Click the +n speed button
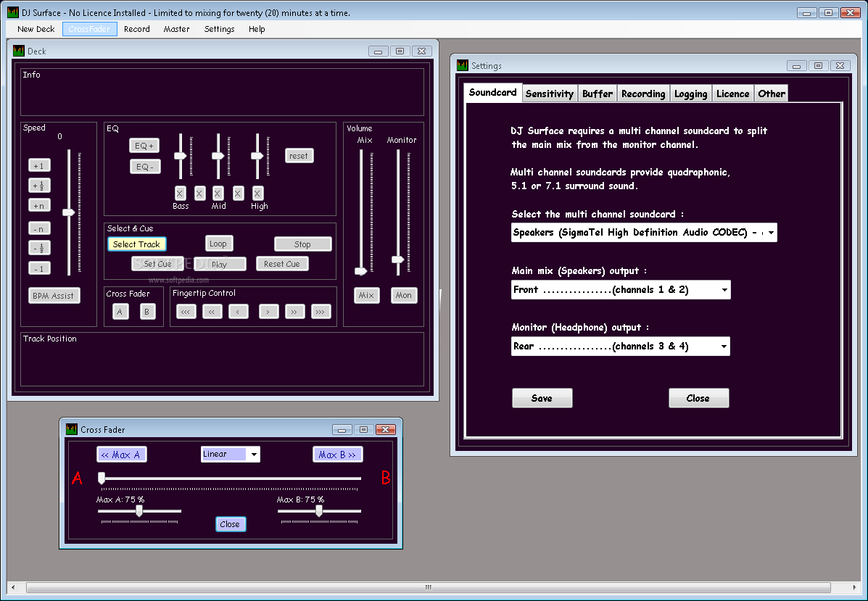This screenshot has width=868, height=601. click(38, 205)
